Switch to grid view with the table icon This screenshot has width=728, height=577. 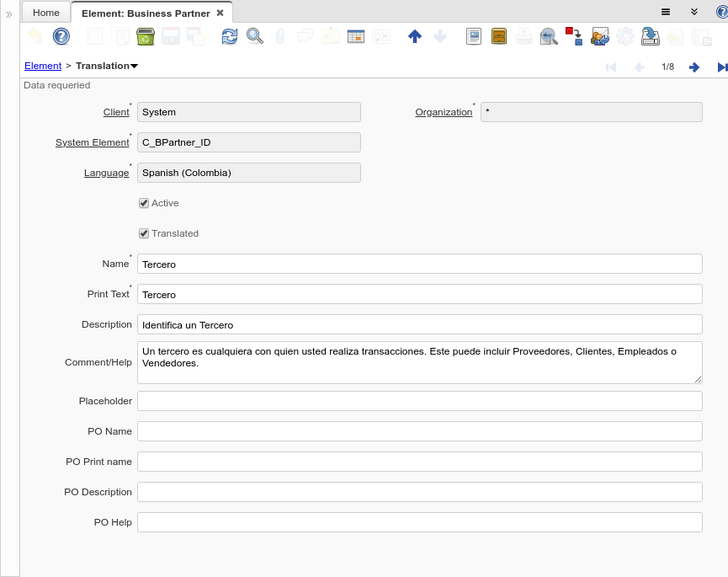[x=356, y=36]
